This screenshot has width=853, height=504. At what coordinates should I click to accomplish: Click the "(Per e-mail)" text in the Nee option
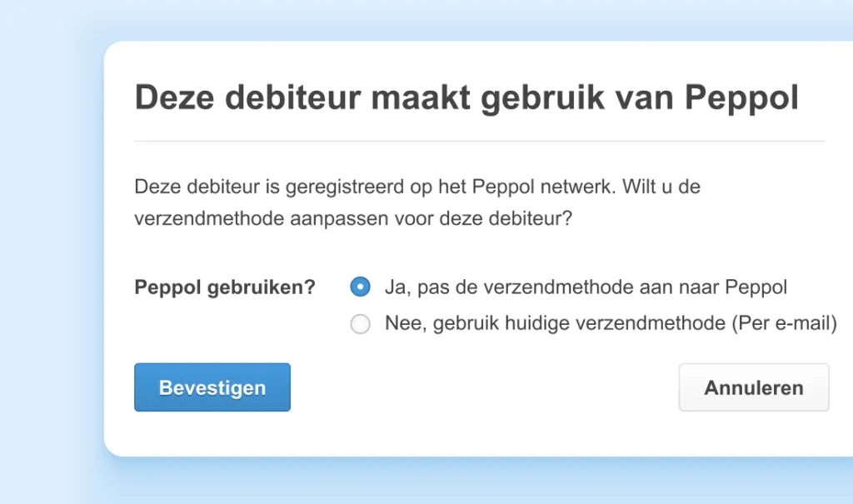[x=784, y=323]
